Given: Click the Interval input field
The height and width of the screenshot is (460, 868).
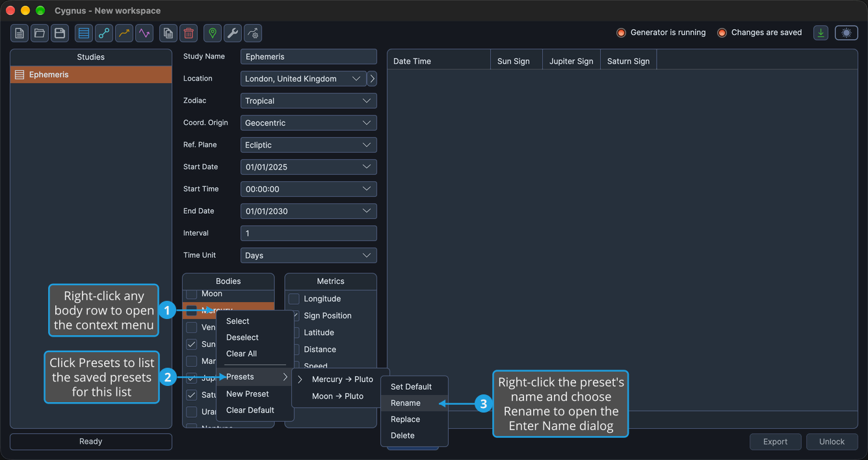Looking at the screenshot, I should coord(309,233).
